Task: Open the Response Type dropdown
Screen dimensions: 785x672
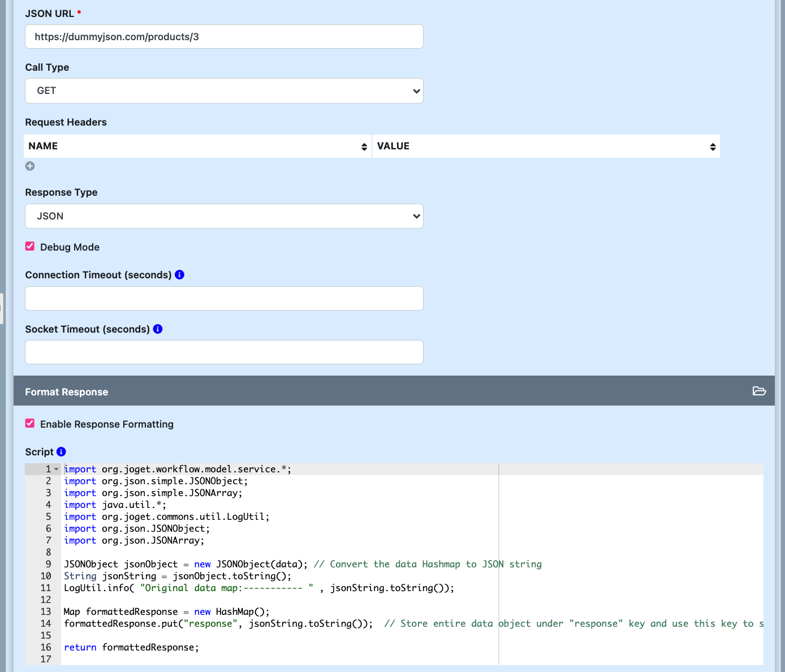Action: 224,216
